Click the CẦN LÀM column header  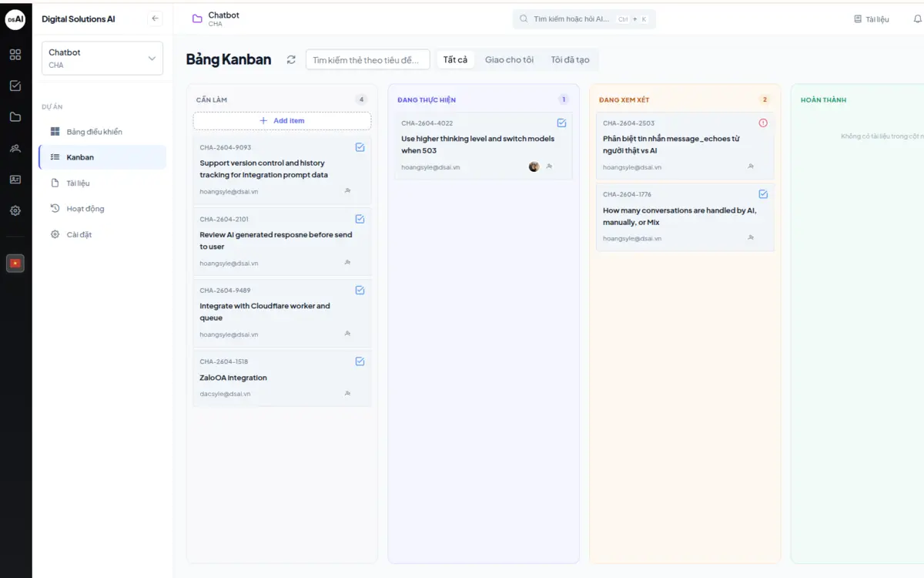(x=212, y=100)
